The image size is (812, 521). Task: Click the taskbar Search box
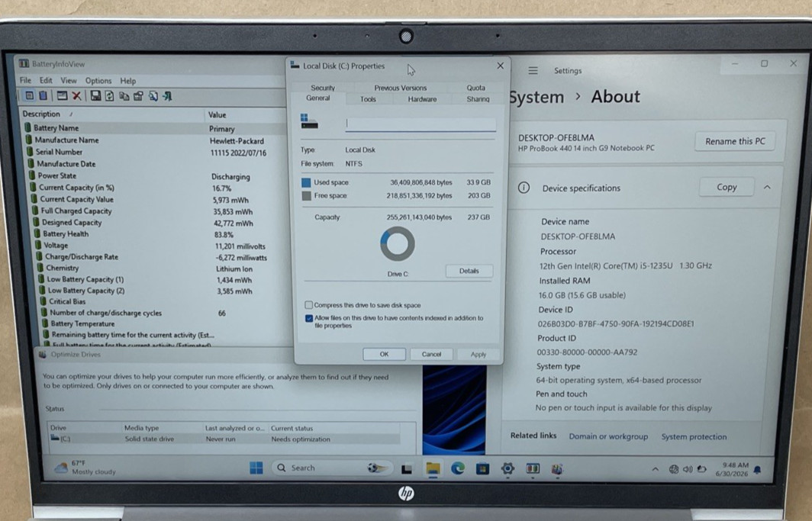click(x=332, y=468)
